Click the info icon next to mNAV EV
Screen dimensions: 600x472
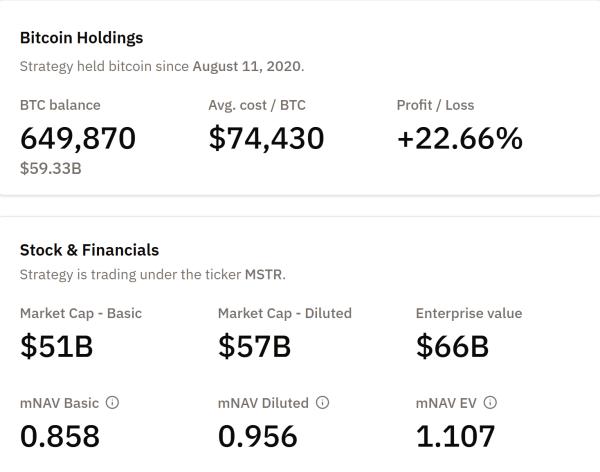pyautogui.click(x=490, y=403)
